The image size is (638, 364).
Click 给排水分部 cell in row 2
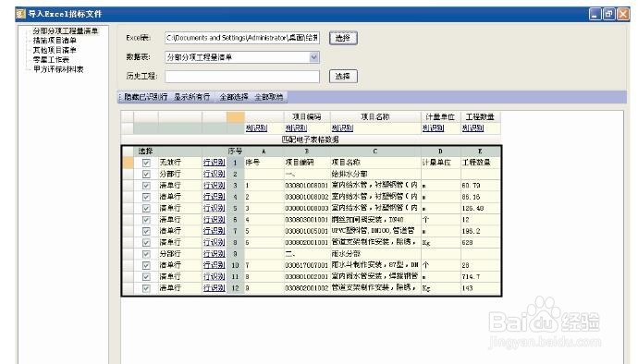click(375, 174)
